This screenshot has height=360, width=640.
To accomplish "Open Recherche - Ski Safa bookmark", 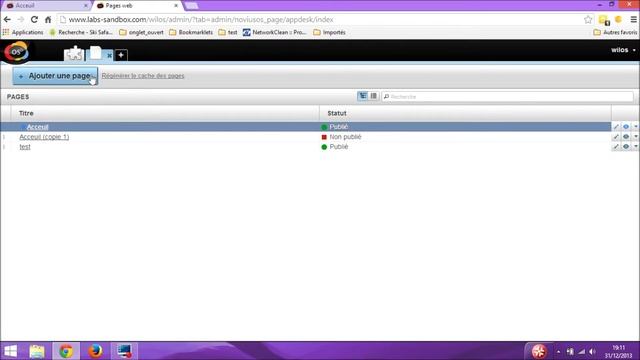I will click(81, 32).
